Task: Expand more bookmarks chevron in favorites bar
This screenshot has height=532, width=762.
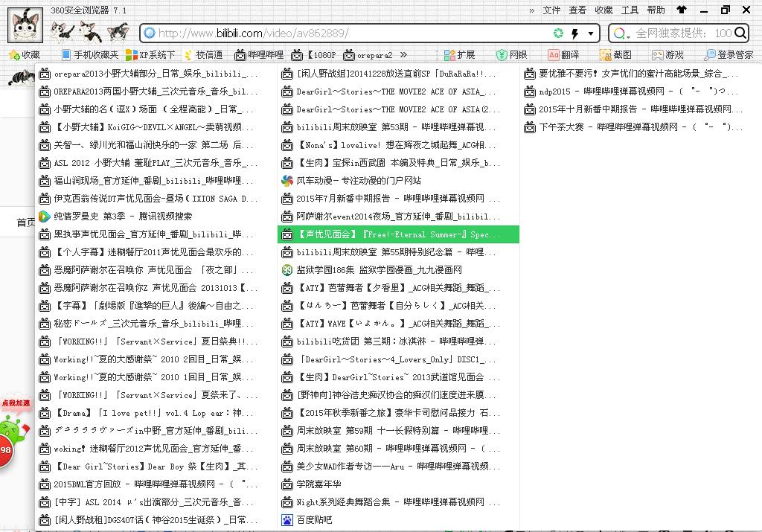Action: [403, 55]
